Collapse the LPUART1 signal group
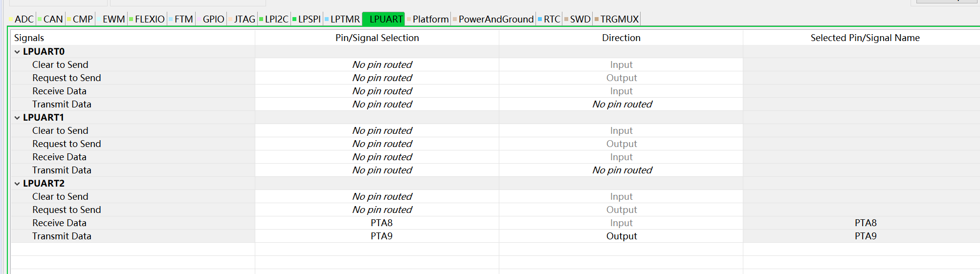 [17, 118]
